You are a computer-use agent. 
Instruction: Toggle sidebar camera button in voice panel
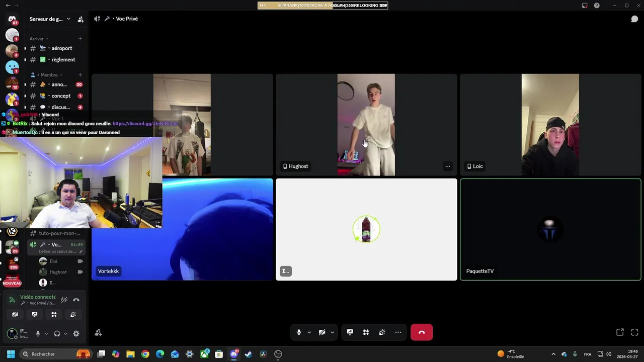[x=15, y=314]
